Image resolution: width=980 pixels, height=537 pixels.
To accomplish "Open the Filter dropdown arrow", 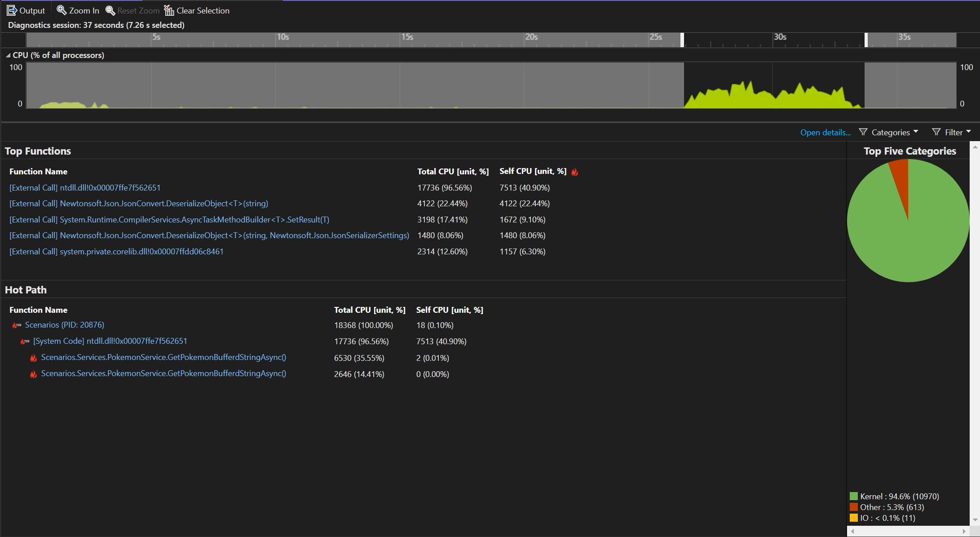I will (968, 132).
